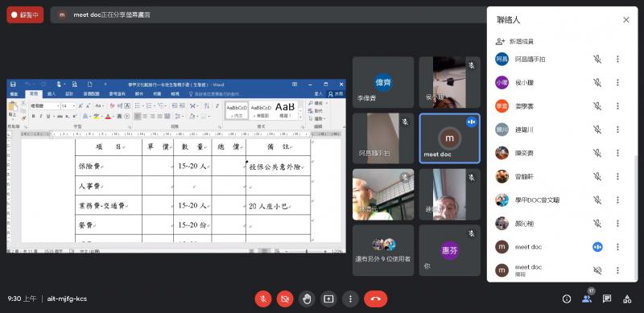Click the Italic button in Word ribbon
The image size is (644, 313).
41,116
